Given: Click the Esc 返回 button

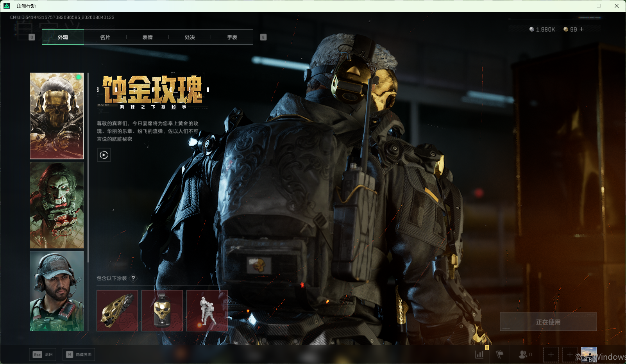Looking at the screenshot, I should (43, 354).
